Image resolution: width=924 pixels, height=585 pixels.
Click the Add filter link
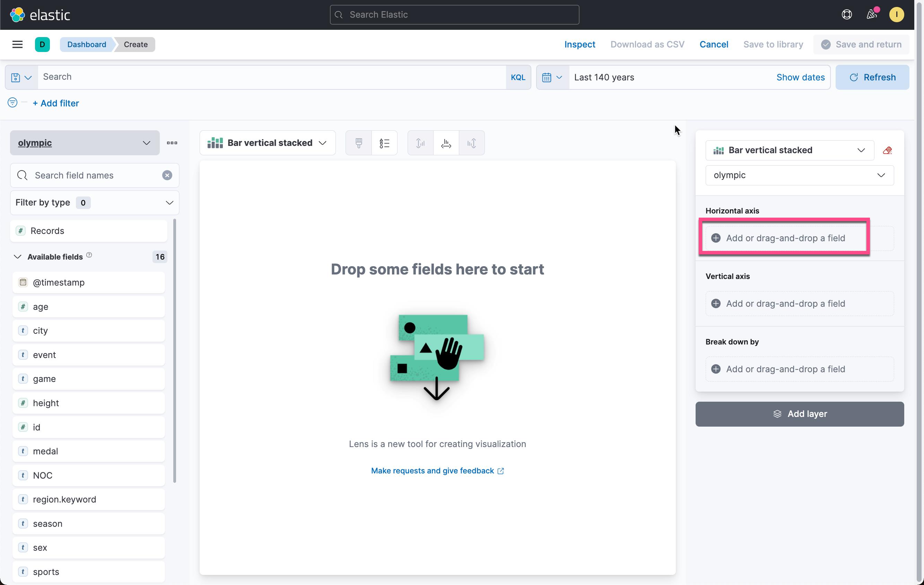pyautogui.click(x=56, y=103)
